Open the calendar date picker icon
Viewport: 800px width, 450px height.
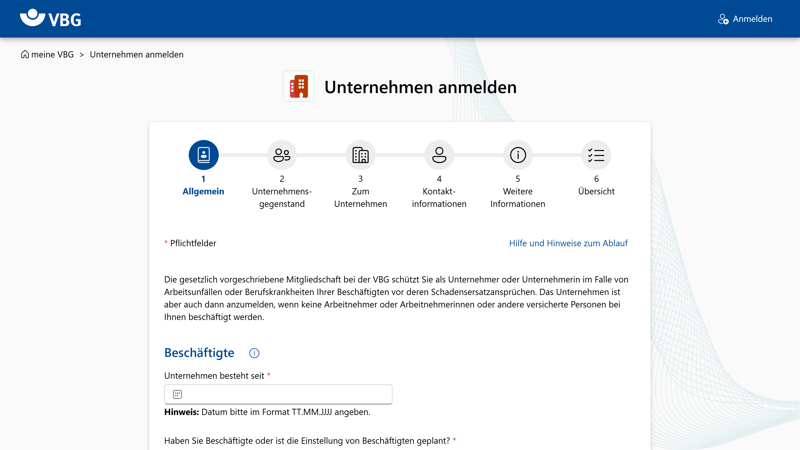(x=178, y=395)
